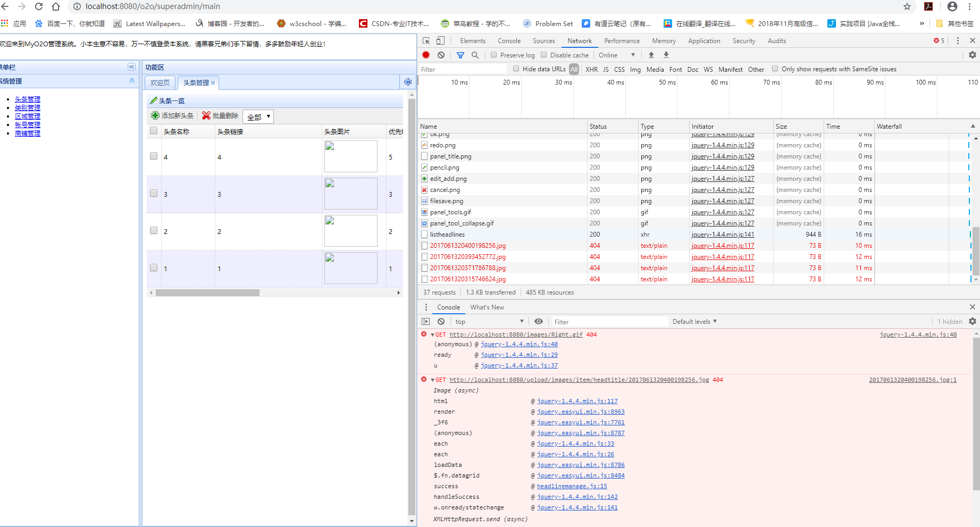980x527 pixels.
Task: Open the 头条管理 sidebar link
Action: pyautogui.click(x=28, y=99)
